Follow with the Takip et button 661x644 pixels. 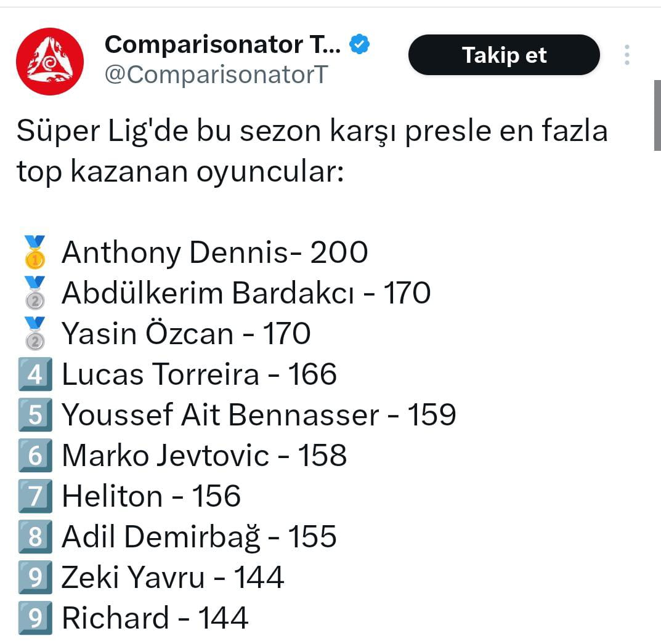pos(504,55)
